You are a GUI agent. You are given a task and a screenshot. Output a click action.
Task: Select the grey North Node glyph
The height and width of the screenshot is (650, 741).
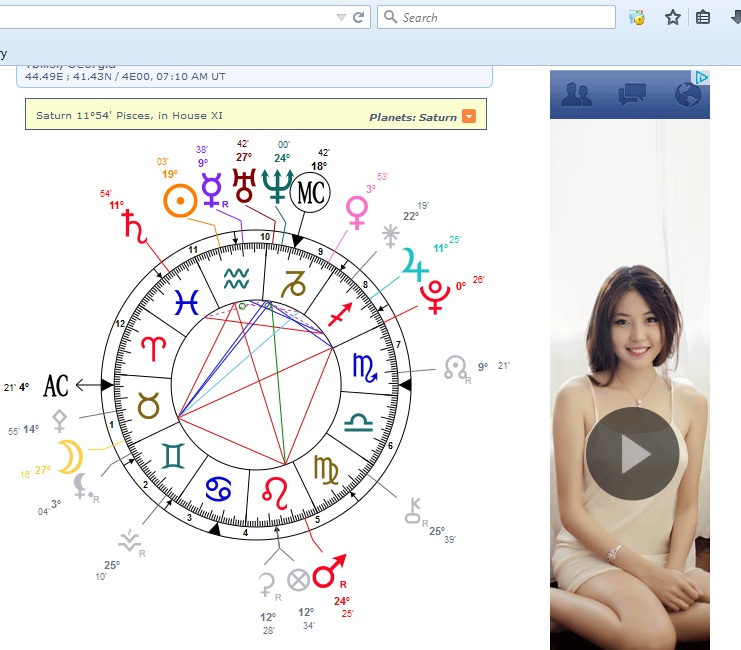(456, 368)
